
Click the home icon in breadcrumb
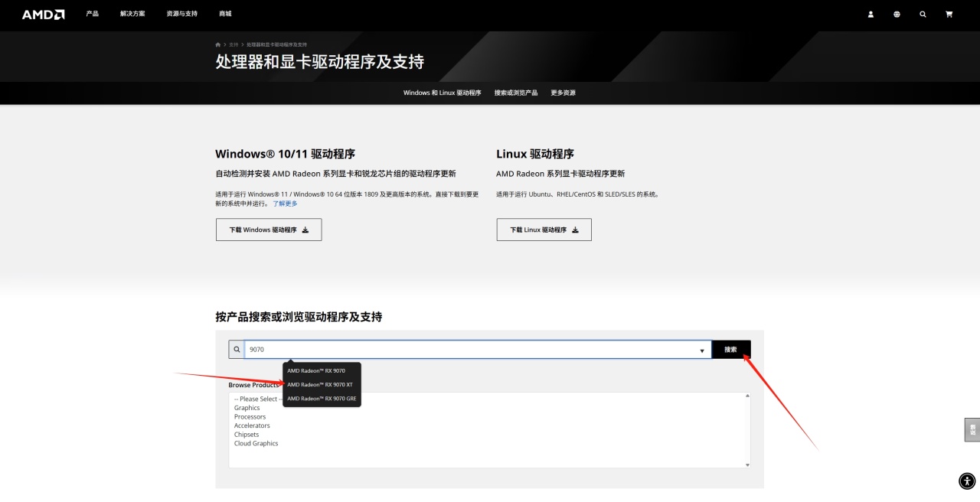pos(218,44)
